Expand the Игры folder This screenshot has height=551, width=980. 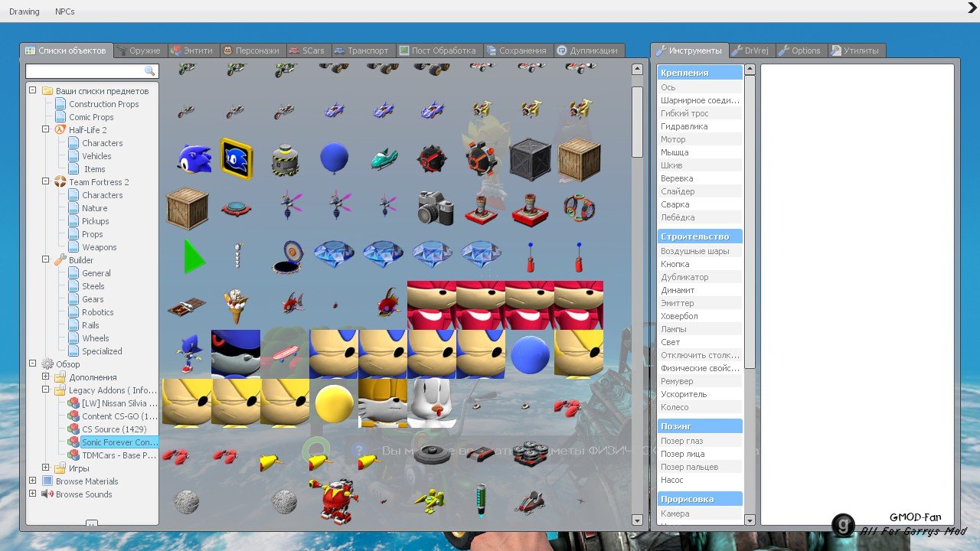46,468
